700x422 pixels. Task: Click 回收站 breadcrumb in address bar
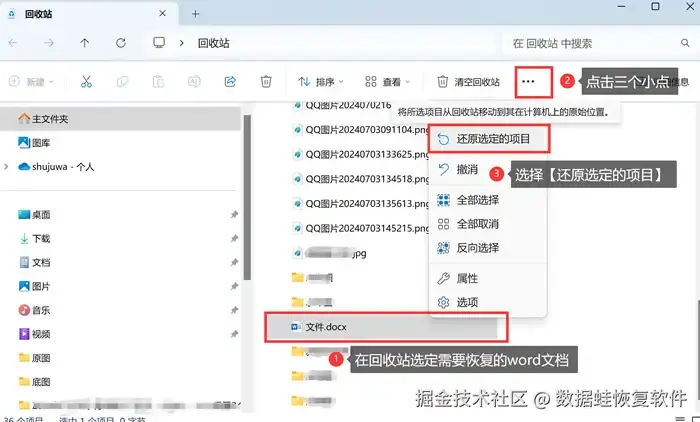(213, 43)
